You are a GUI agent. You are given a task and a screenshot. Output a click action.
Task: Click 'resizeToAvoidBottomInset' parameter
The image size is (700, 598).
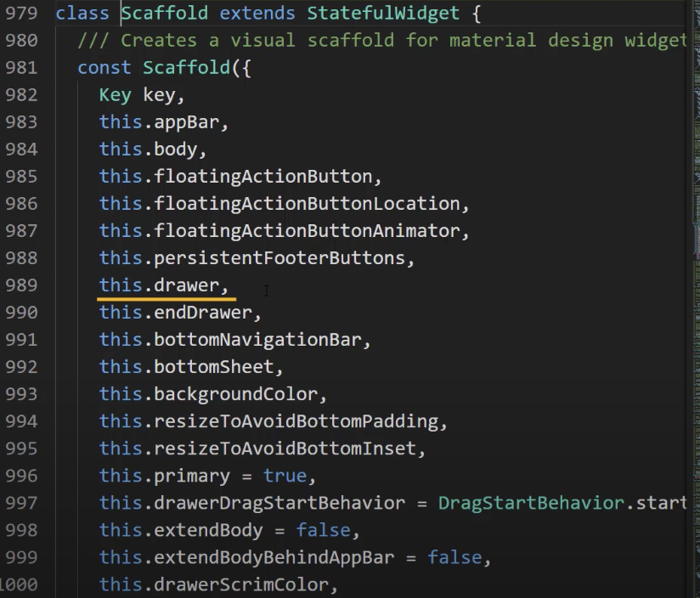pyautogui.click(x=285, y=449)
